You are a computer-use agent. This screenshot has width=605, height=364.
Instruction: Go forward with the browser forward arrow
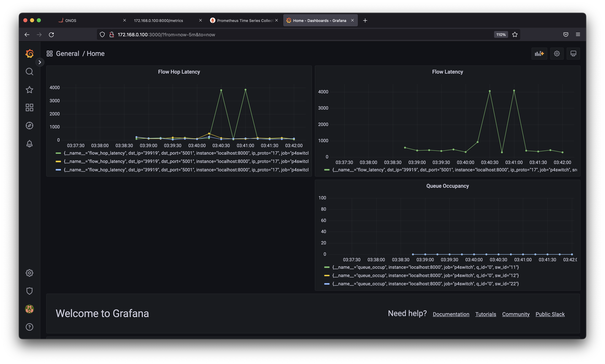[39, 35]
